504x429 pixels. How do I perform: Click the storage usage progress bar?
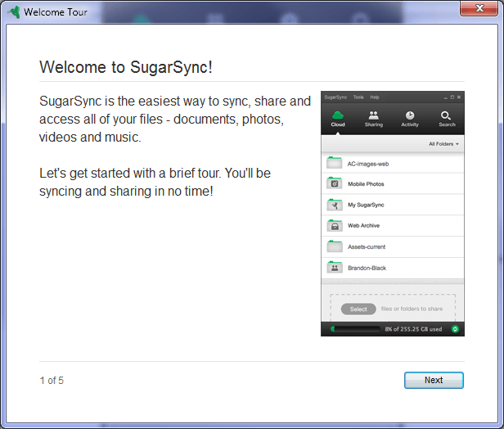[x=355, y=329]
